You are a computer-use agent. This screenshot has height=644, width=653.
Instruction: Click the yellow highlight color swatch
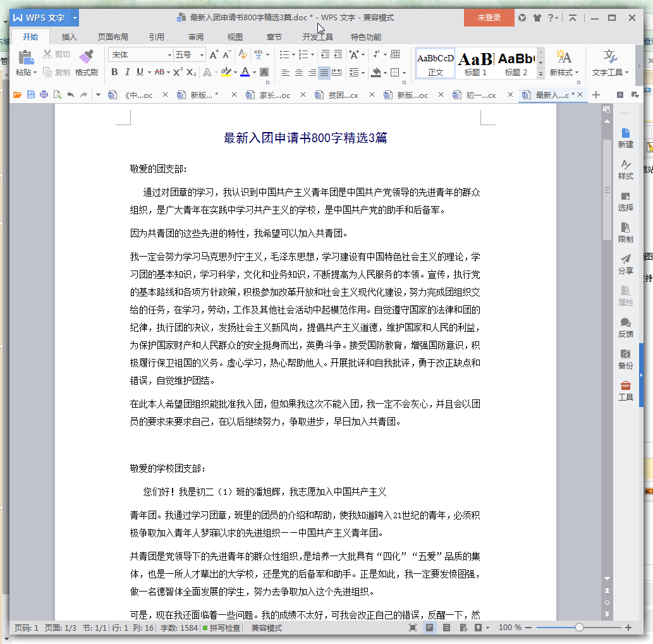click(226, 72)
